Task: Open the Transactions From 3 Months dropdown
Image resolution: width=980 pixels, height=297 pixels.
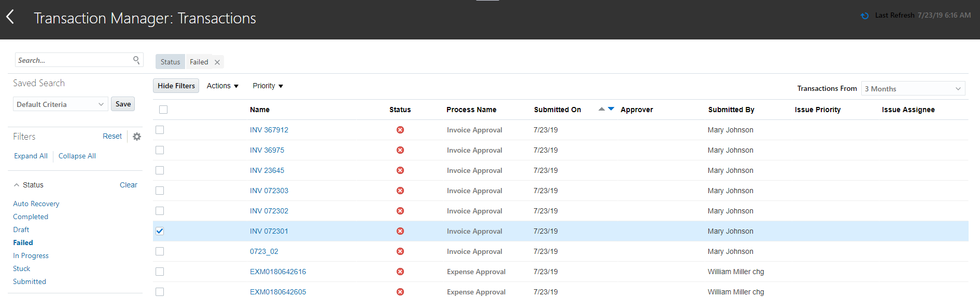Action: 913,89
